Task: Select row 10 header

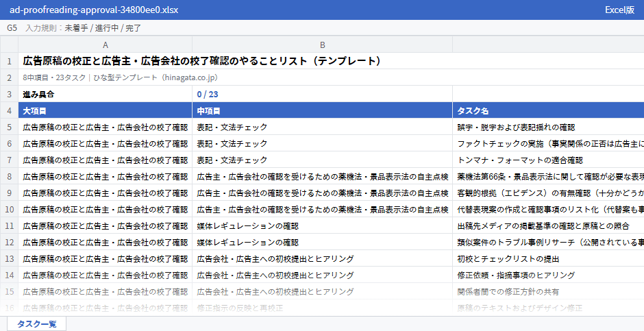Action: pos(9,210)
